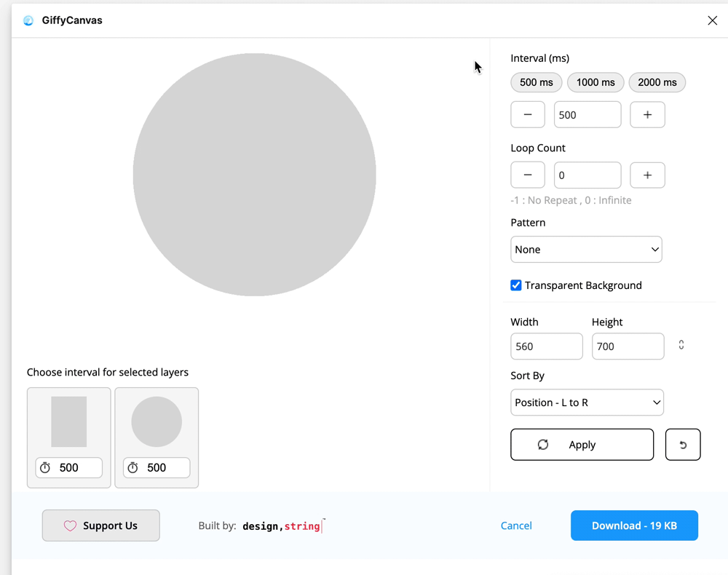
Task: Decrease loop count with the minus button
Action: coord(527,175)
